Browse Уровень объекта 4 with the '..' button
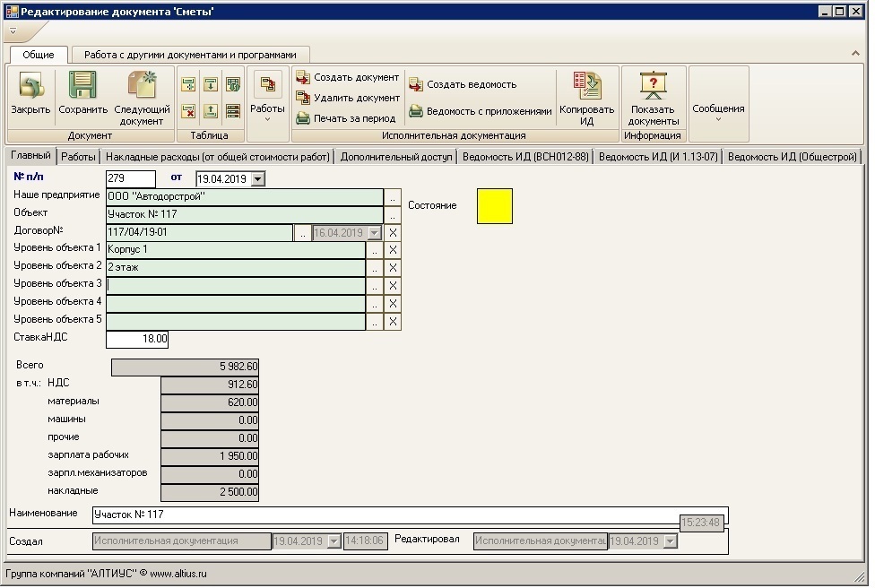875x588 pixels. click(x=375, y=304)
